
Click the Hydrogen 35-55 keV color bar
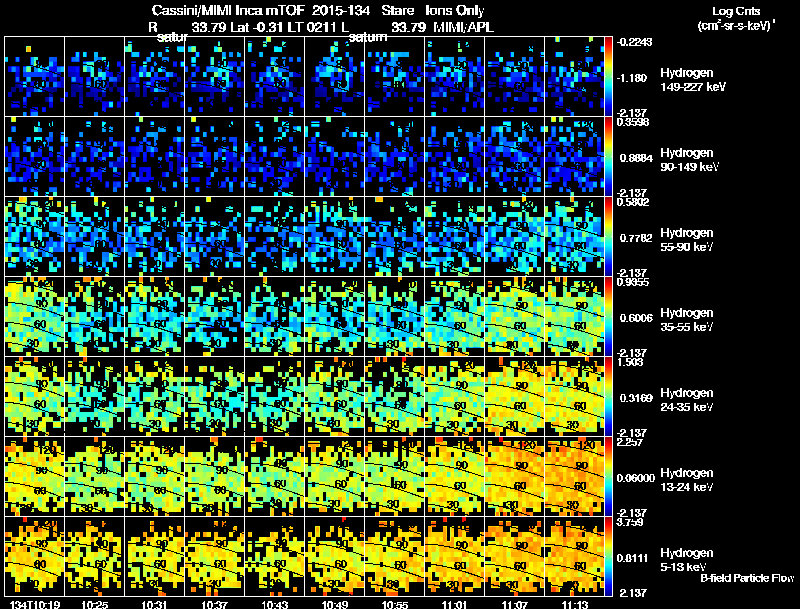pos(608,317)
